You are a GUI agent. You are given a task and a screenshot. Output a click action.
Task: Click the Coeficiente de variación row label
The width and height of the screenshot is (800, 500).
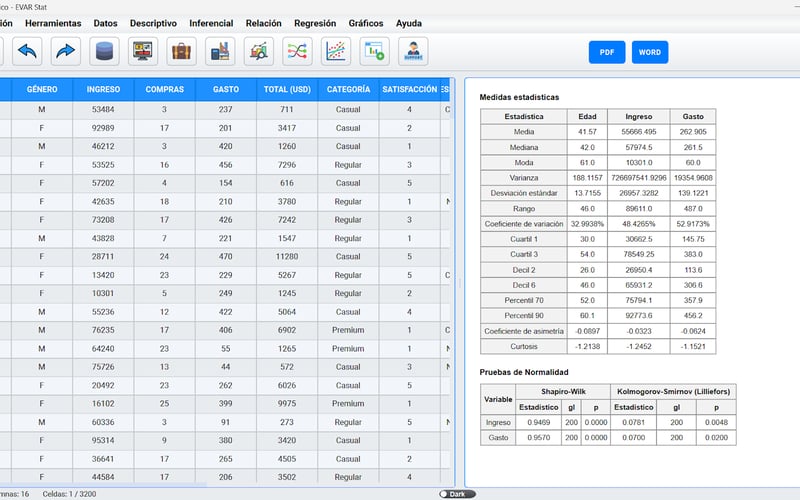click(x=523, y=224)
